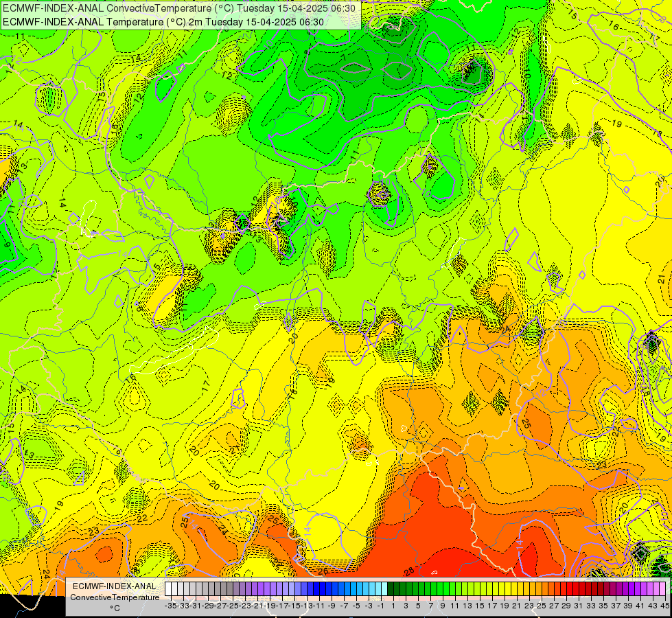
Task: Select the dark green swatch above legend value 1
Action: (391, 589)
